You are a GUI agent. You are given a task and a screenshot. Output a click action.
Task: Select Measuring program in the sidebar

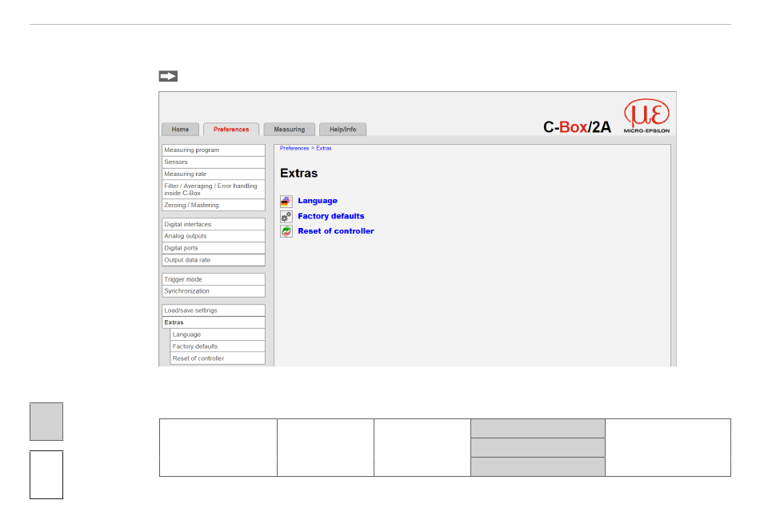[x=214, y=150]
